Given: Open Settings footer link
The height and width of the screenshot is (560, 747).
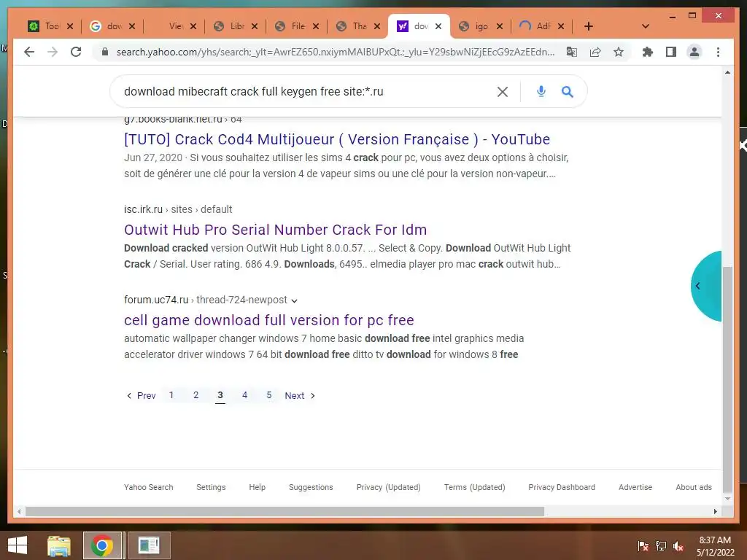Looking at the screenshot, I should coord(211,487).
